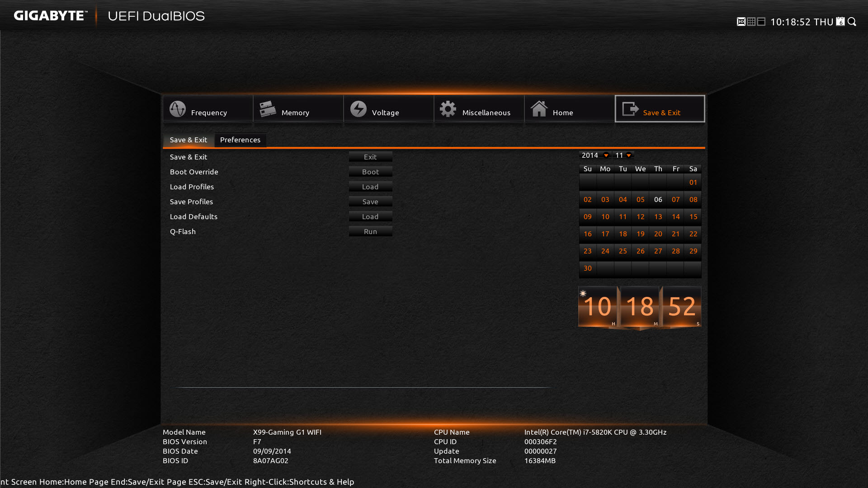
Task: Select the Boot Override row label
Action: 194,172
